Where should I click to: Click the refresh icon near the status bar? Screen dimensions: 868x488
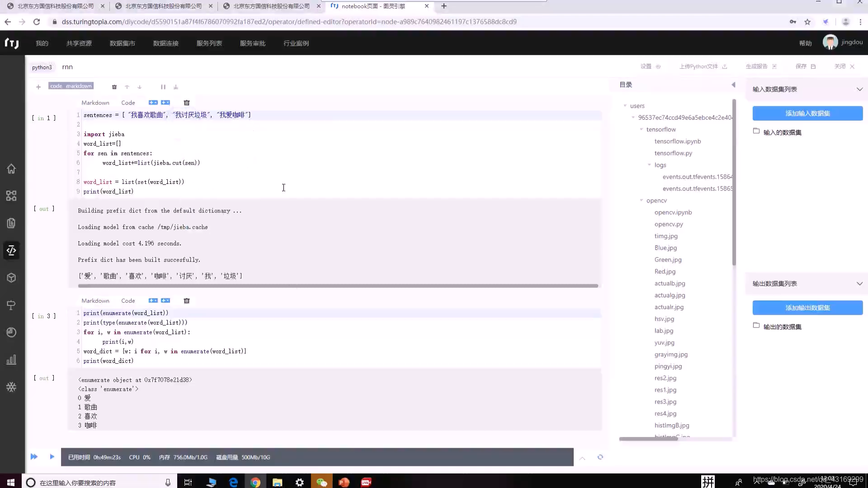[600, 457]
